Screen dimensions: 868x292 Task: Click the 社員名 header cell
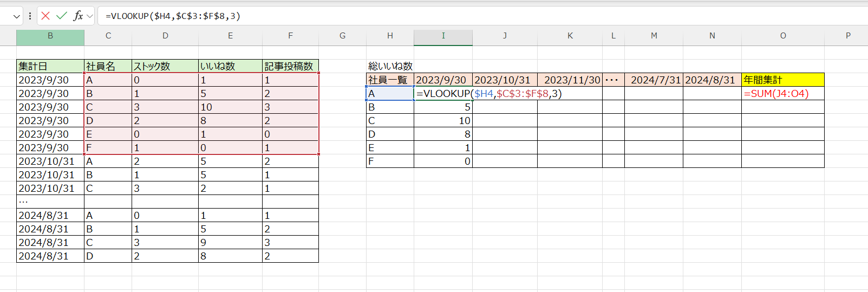pos(108,66)
